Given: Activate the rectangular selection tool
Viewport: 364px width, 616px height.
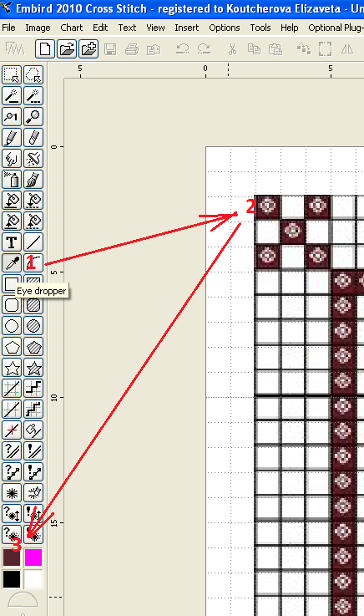Looking at the screenshot, I should (12, 74).
